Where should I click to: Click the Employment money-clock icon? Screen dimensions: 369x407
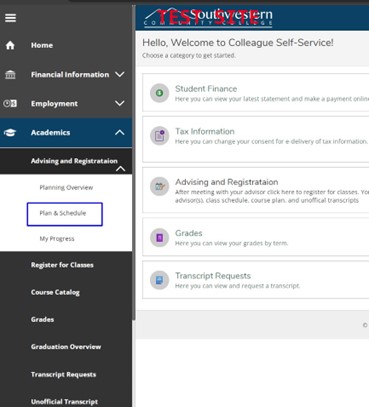10,104
